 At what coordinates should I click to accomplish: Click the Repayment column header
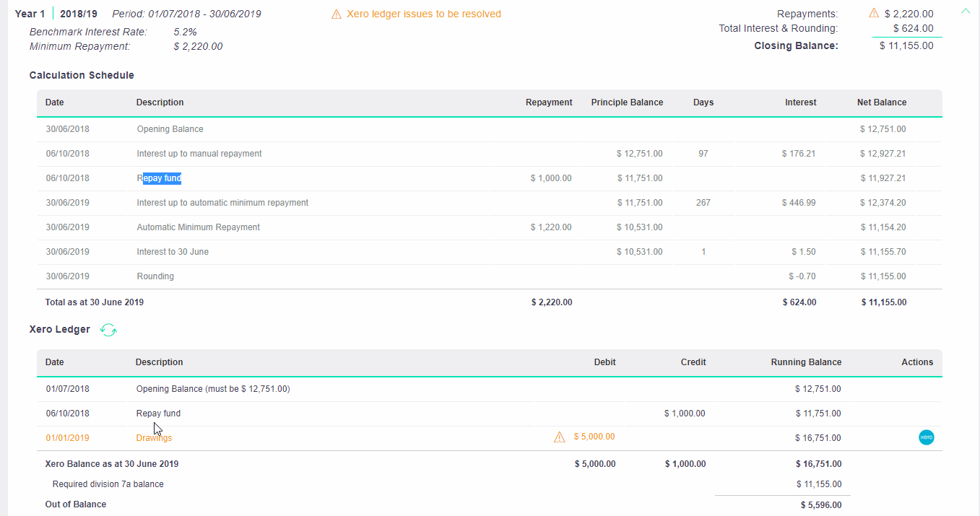click(x=549, y=102)
